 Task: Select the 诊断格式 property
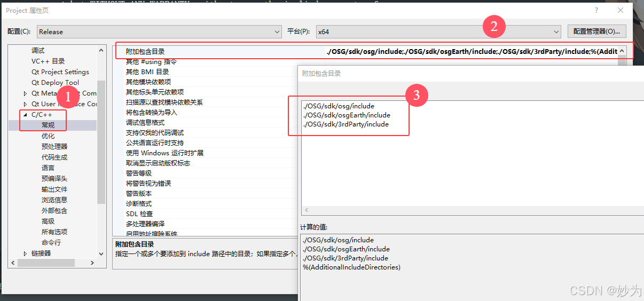tap(139, 203)
